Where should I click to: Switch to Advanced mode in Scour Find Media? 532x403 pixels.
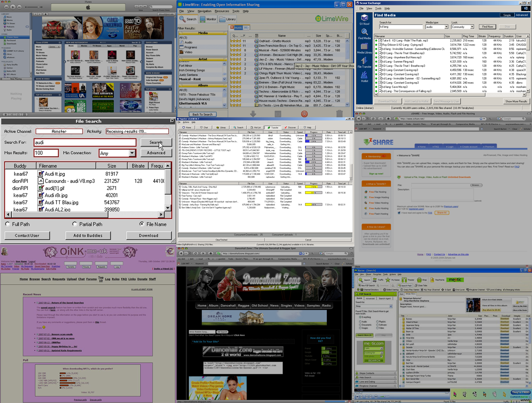tap(522, 15)
